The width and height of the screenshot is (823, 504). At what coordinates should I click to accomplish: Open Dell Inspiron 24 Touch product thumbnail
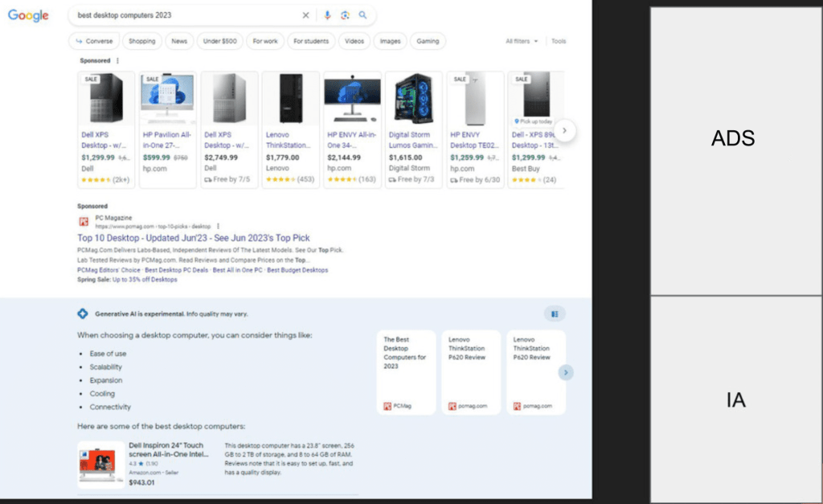(x=100, y=464)
